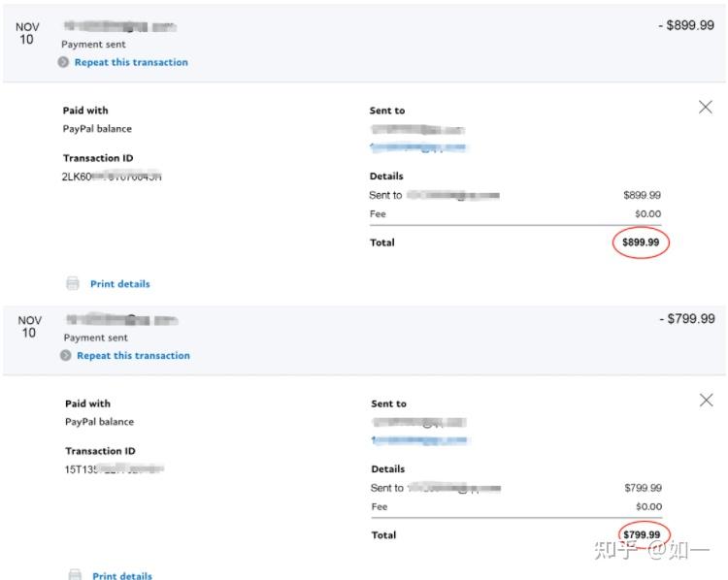Image resolution: width=728 pixels, height=580 pixels.
Task: Click the Transaction ID starting with 2LK60
Action: [x=112, y=177]
